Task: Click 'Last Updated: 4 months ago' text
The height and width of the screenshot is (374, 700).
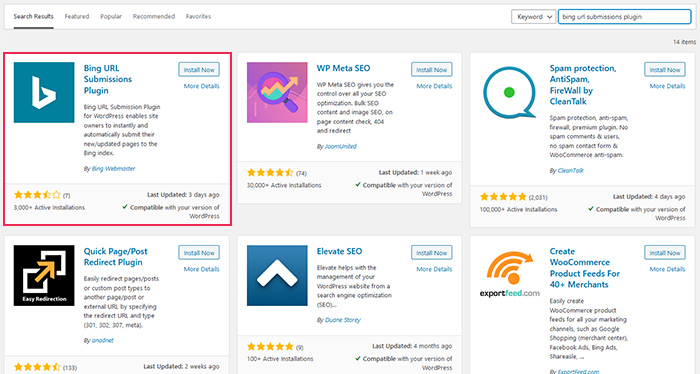Action: pos(412,346)
